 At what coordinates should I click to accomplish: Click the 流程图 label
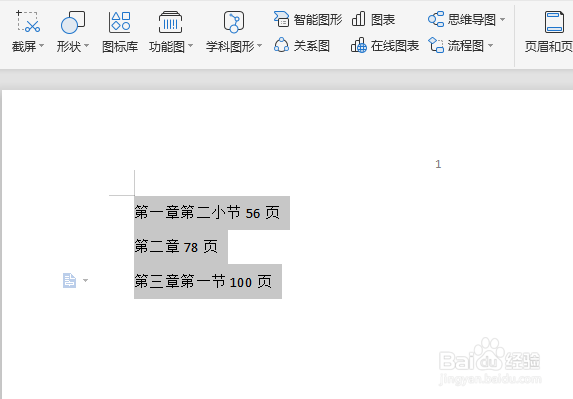click(466, 46)
